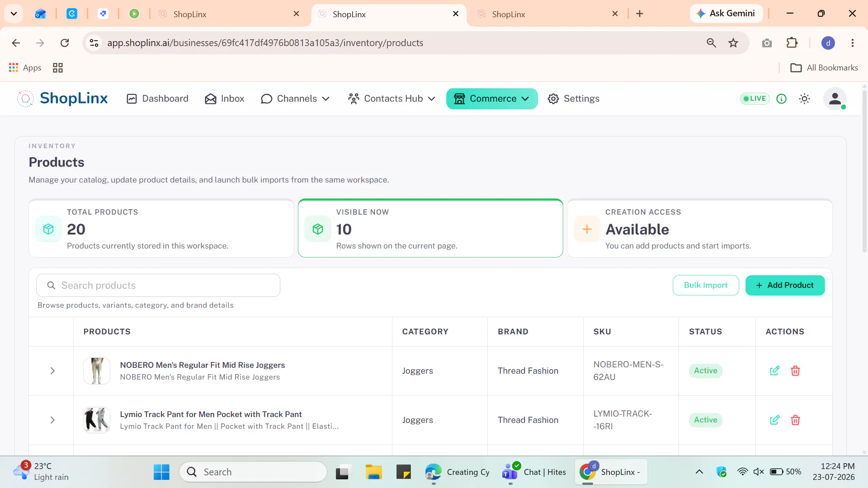Open the NOBERO Joggers product thumbnail
The height and width of the screenshot is (488, 868).
[97, 371]
